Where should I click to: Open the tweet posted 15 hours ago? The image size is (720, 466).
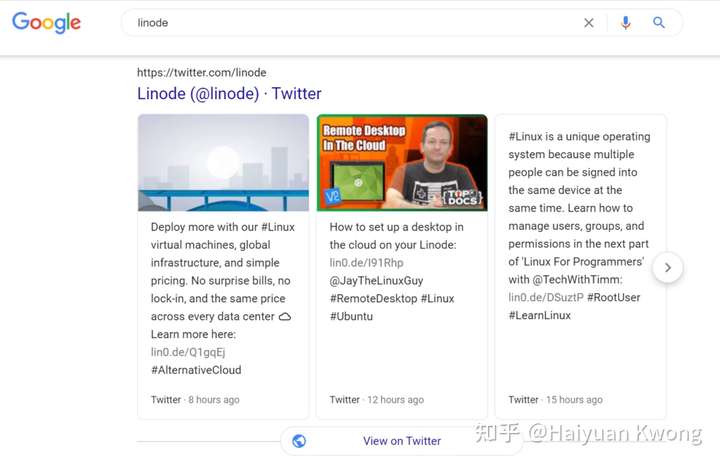(580, 266)
